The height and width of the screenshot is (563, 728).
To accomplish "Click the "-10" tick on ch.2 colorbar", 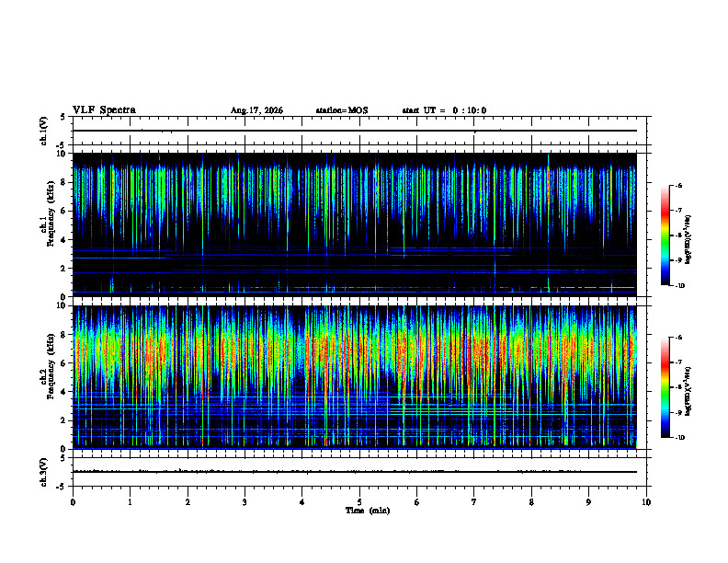I will tap(679, 438).
